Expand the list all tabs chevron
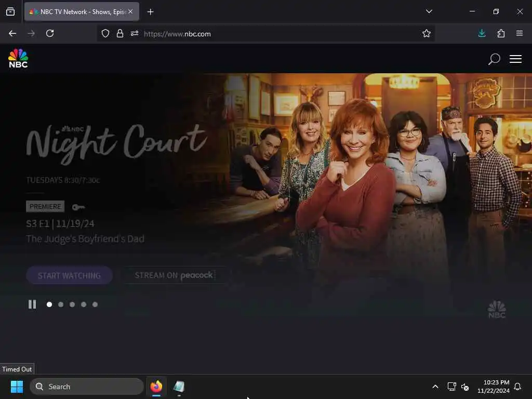 [429, 11]
